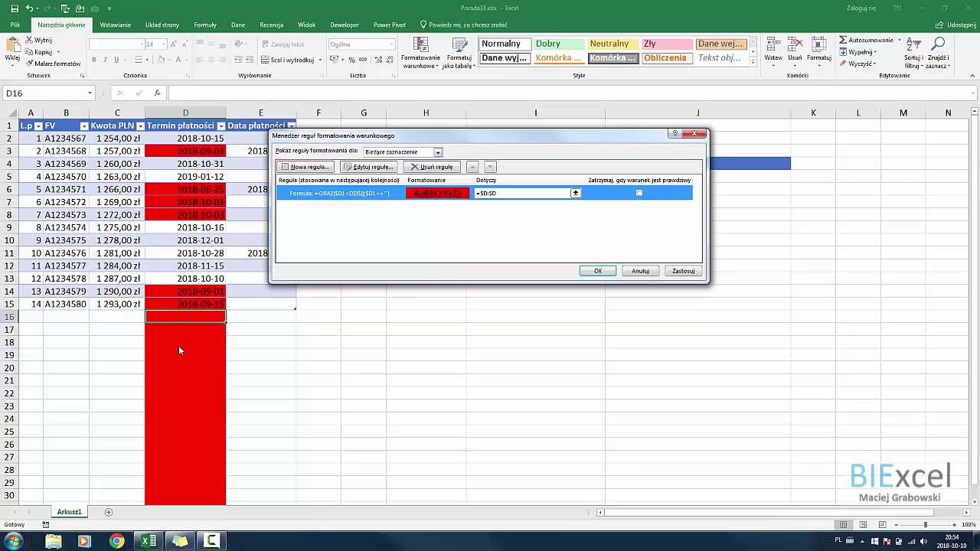Click insert function fx icon
980x551 pixels.
[157, 93]
